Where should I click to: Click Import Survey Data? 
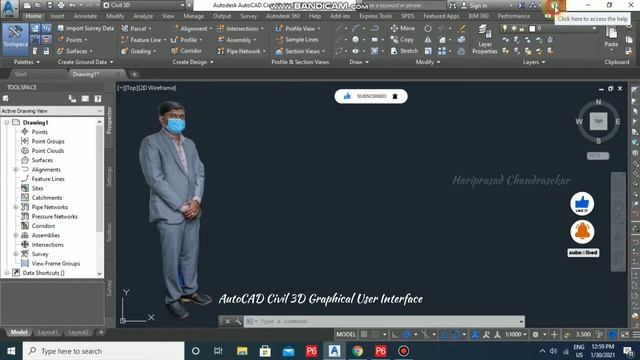pos(85,28)
